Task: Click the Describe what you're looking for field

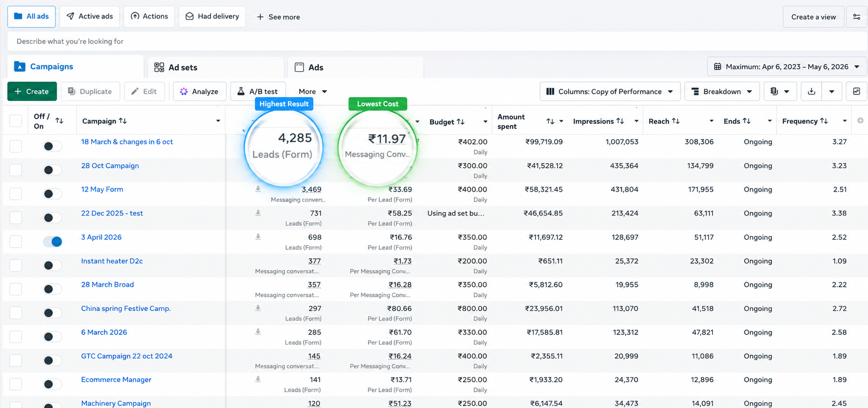Action: (437, 41)
